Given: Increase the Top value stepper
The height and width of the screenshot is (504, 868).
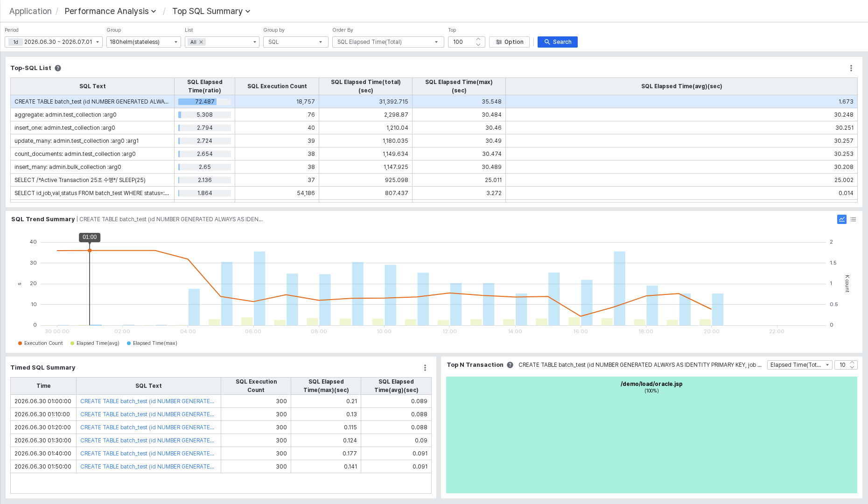Looking at the screenshot, I should tap(478, 40).
